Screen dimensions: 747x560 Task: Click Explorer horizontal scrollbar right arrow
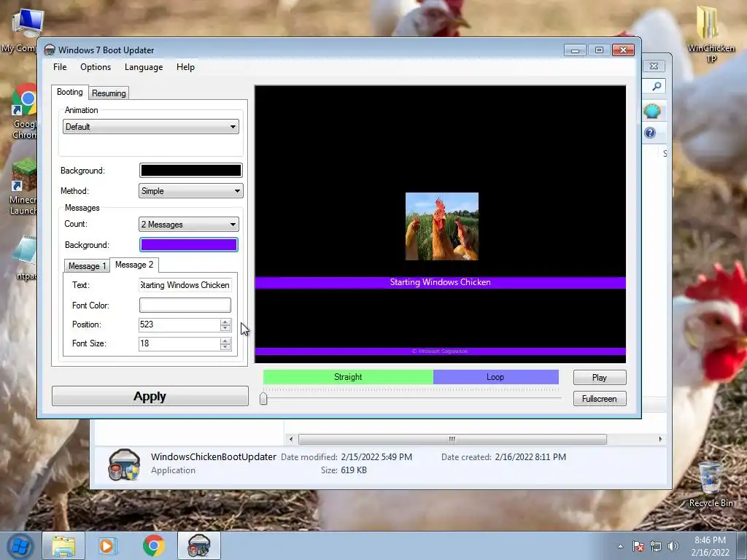click(660, 439)
